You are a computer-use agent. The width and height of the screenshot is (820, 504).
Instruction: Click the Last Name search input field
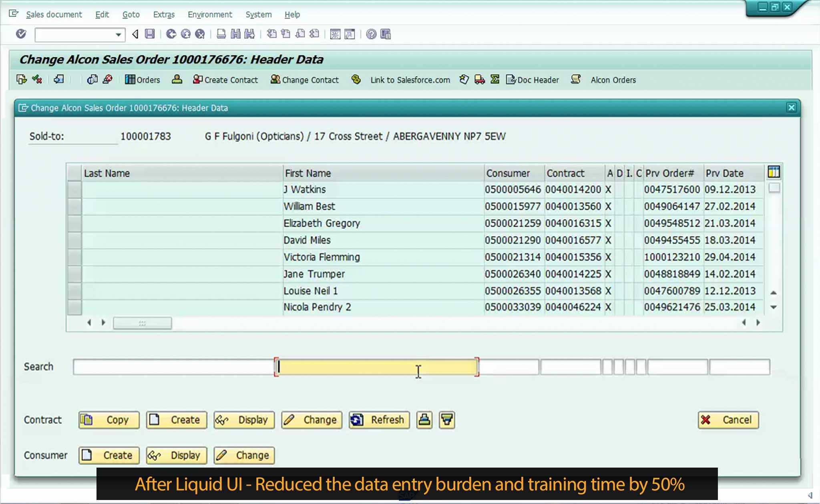pyautogui.click(x=173, y=367)
